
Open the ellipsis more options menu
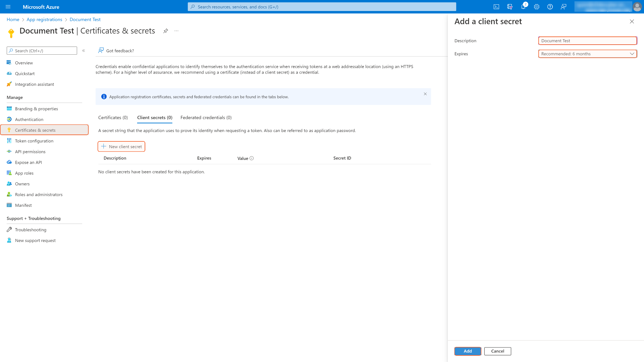point(176,31)
